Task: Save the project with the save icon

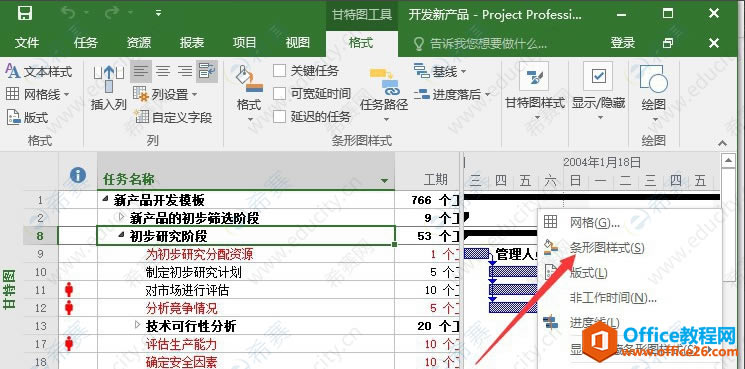Action: pos(25,13)
